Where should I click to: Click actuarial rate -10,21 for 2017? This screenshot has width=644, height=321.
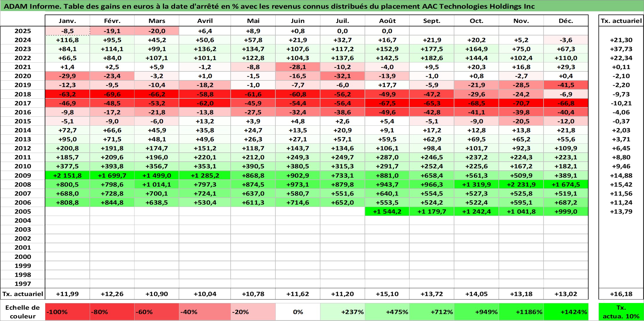click(x=621, y=103)
